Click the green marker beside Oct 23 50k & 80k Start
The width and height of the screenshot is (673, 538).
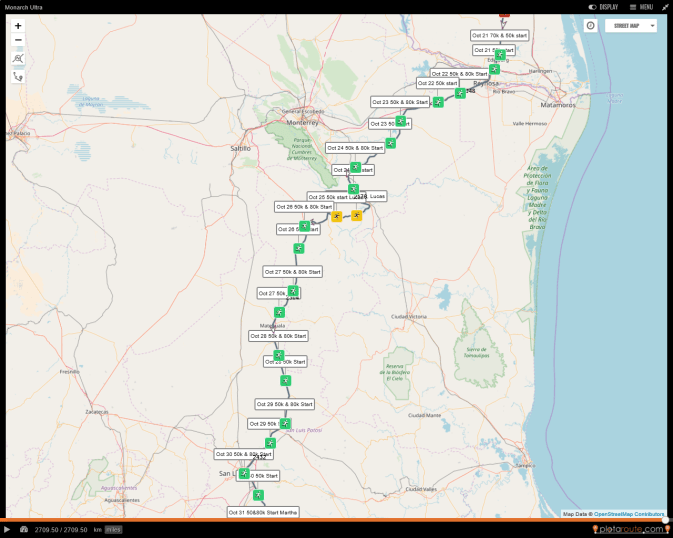[438, 102]
